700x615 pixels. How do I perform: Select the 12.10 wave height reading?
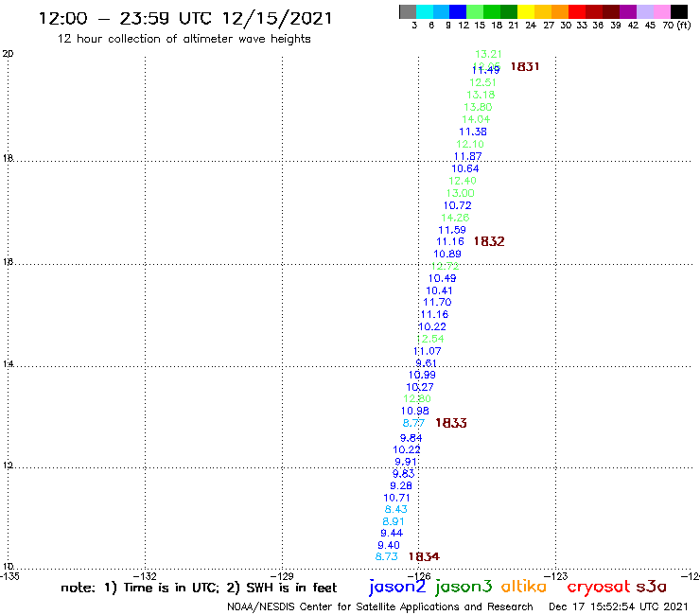pos(470,144)
